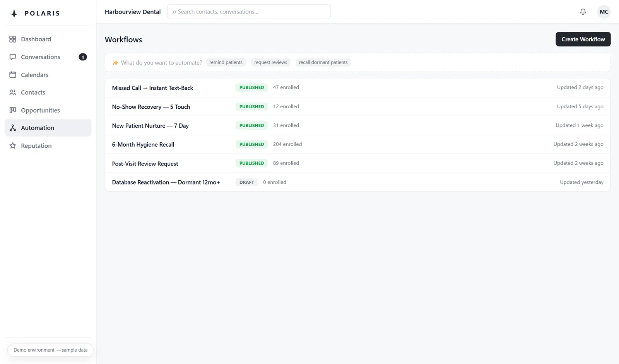Click 'Updated yesterday' text
The height and width of the screenshot is (364, 619).
pyautogui.click(x=581, y=182)
